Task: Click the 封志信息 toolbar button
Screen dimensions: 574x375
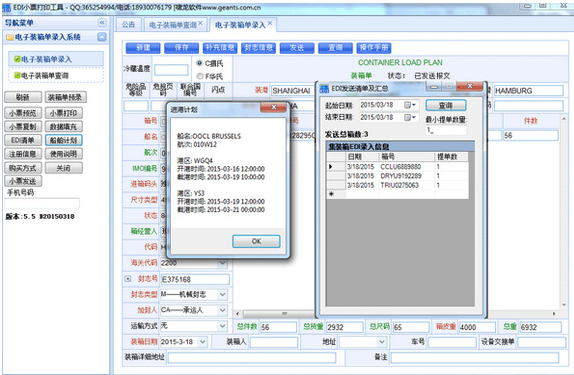Action: [258, 48]
